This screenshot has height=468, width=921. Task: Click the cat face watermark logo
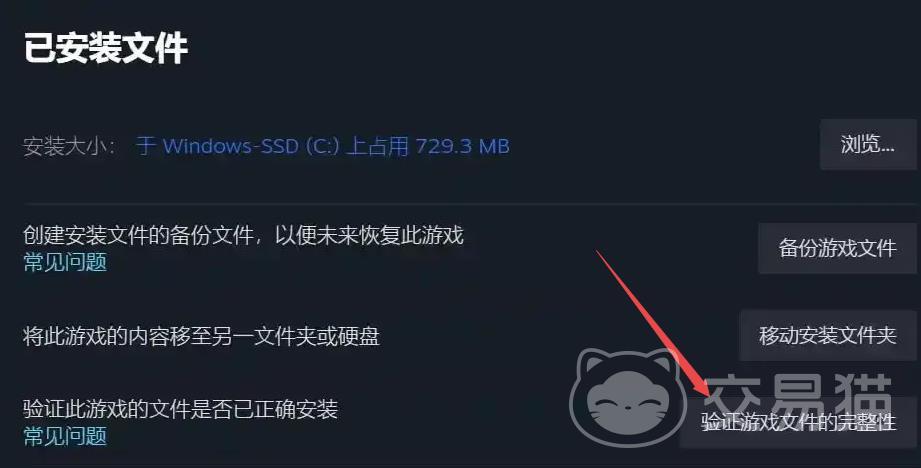click(626, 398)
